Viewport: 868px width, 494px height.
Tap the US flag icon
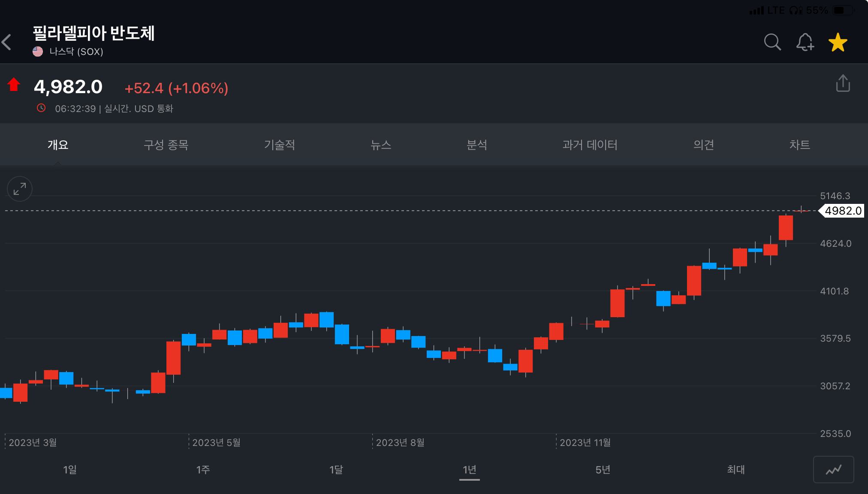click(38, 52)
